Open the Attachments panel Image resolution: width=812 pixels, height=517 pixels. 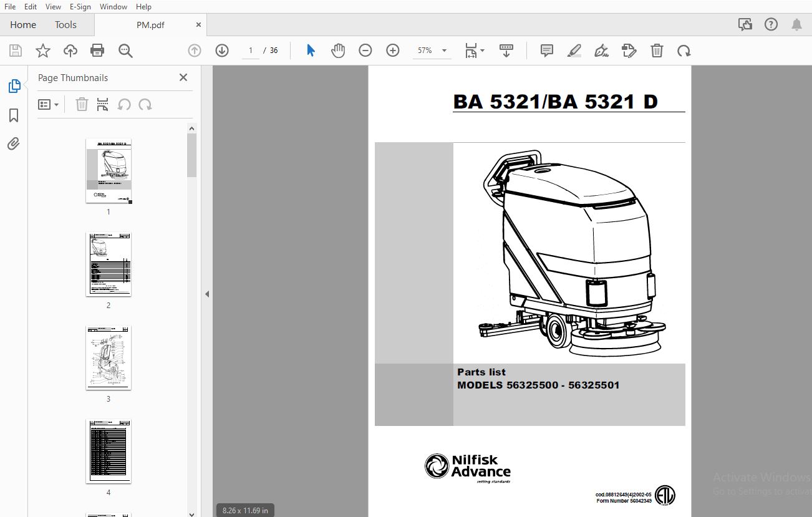click(x=14, y=144)
